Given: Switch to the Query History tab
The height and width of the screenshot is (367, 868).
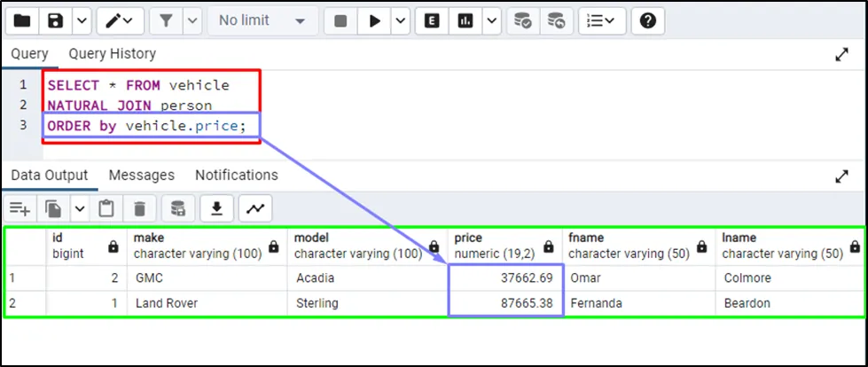Looking at the screenshot, I should click(112, 54).
